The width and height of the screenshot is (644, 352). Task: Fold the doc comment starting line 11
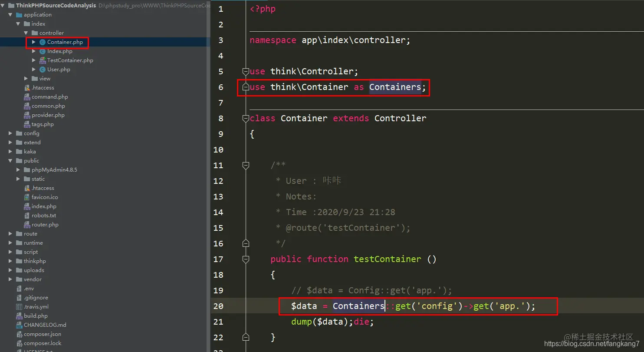pos(246,165)
